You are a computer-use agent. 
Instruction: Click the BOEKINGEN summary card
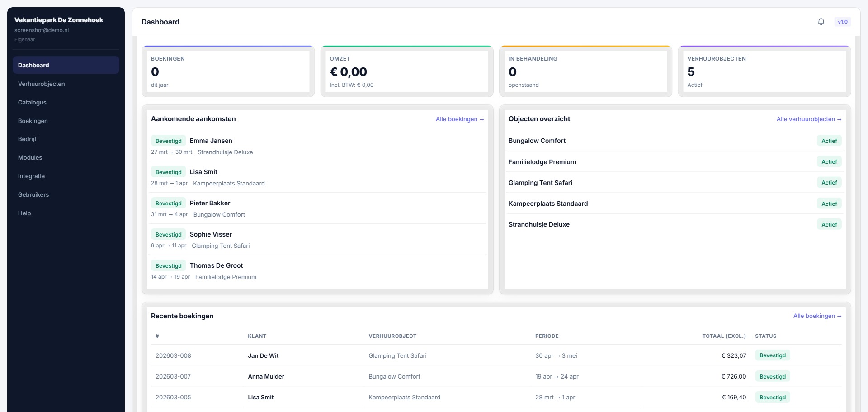[228, 71]
